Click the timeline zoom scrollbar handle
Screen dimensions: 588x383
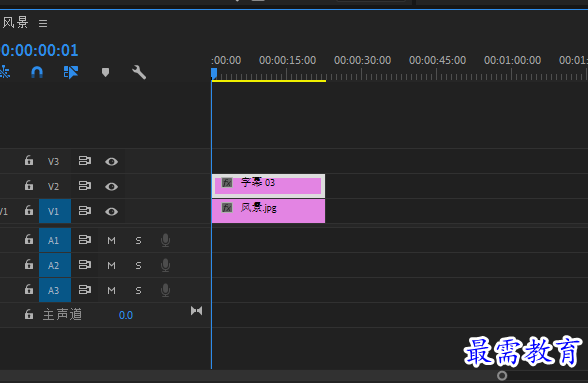coord(502,375)
